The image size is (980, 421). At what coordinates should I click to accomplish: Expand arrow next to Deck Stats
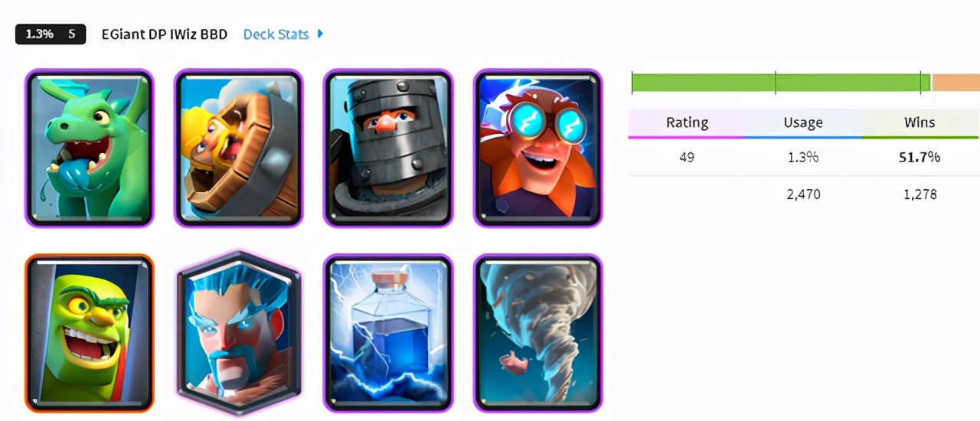coord(320,34)
